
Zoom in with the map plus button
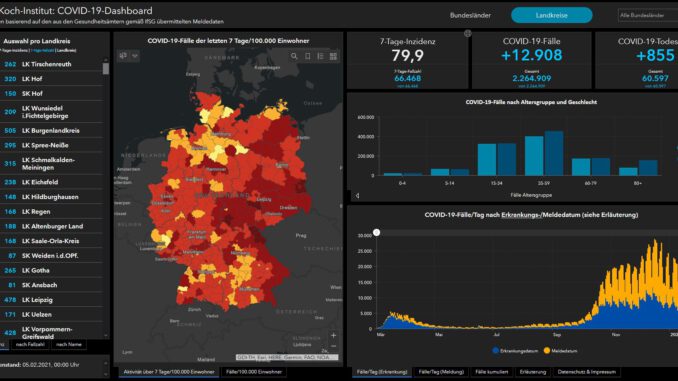point(333,335)
